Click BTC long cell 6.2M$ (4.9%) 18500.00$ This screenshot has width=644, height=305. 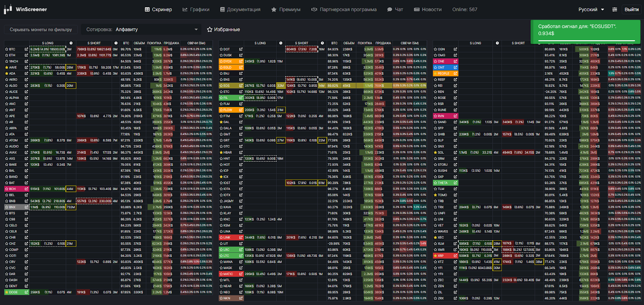click(47, 49)
